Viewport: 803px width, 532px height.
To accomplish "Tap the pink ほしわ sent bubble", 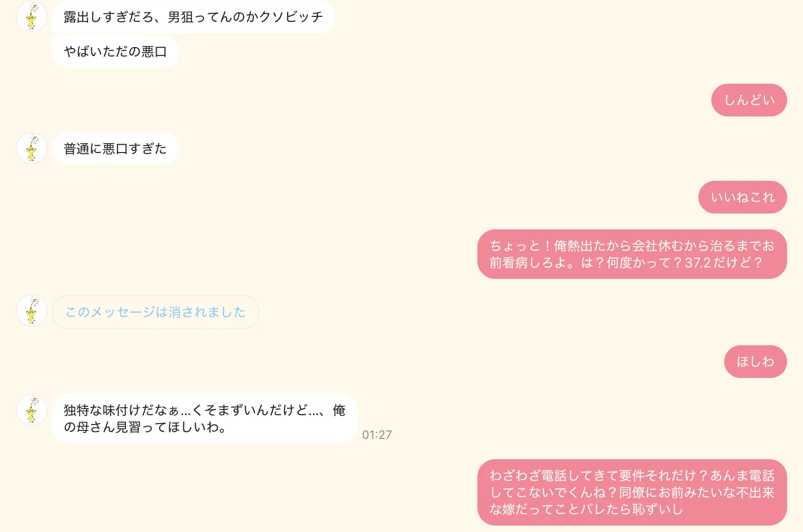I will [x=755, y=362].
